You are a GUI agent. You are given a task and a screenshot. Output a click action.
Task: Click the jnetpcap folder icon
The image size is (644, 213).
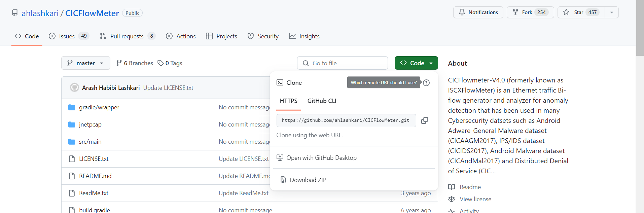pos(72,125)
